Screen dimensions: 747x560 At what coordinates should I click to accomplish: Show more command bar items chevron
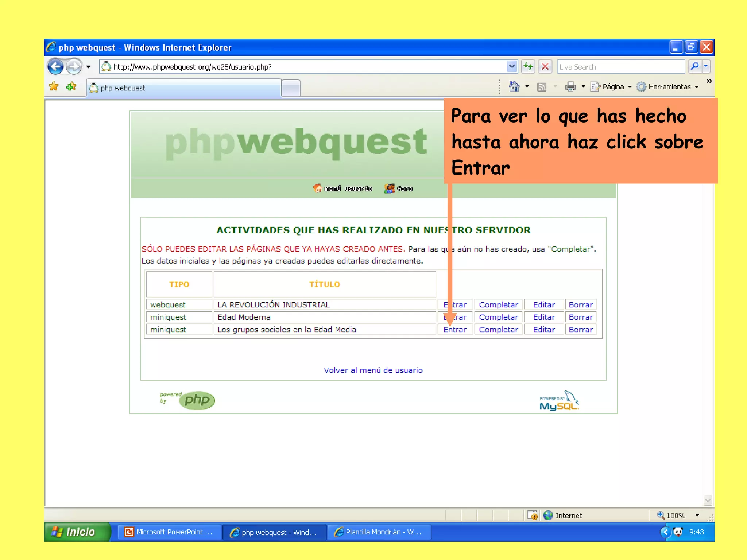(x=709, y=81)
